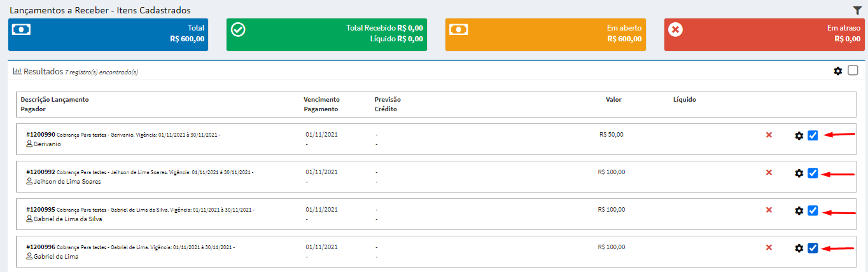The width and height of the screenshot is (868, 272).
Task: Select the red Em atraso card
Action: (764, 34)
